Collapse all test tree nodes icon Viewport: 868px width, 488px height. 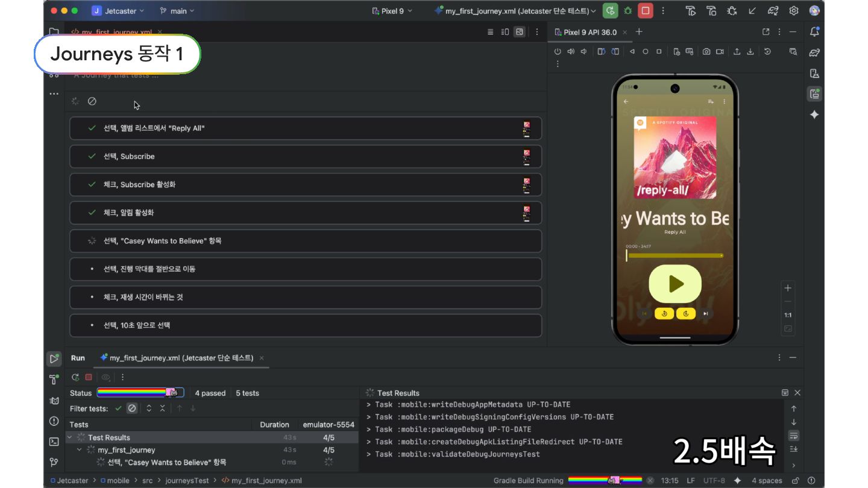coord(162,408)
